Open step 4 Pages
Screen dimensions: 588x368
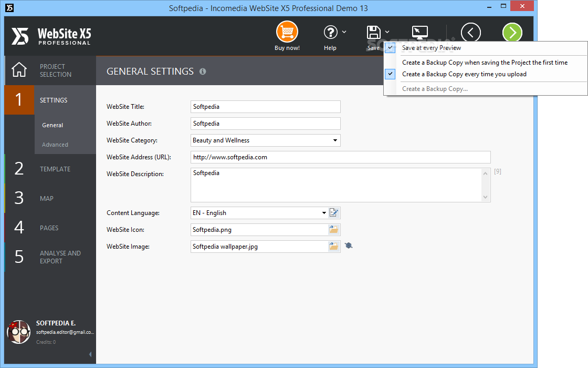50,228
